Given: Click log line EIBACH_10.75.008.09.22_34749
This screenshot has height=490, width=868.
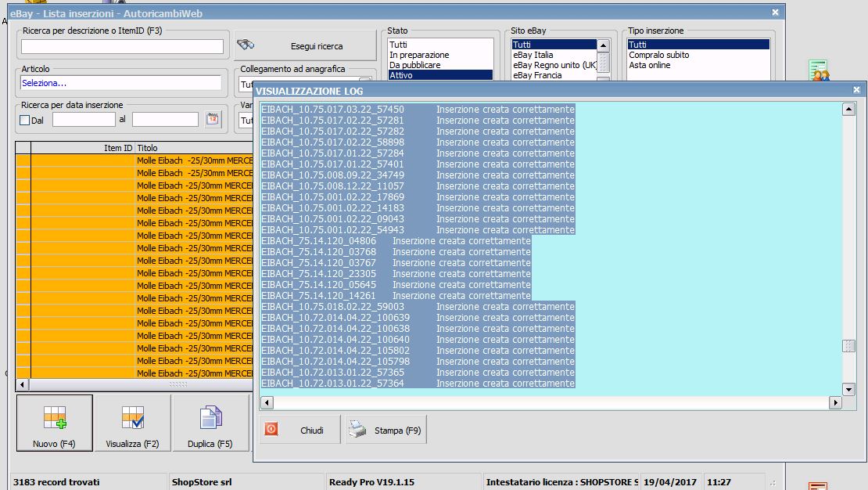Looking at the screenshot, I should [x=418, y=175].
